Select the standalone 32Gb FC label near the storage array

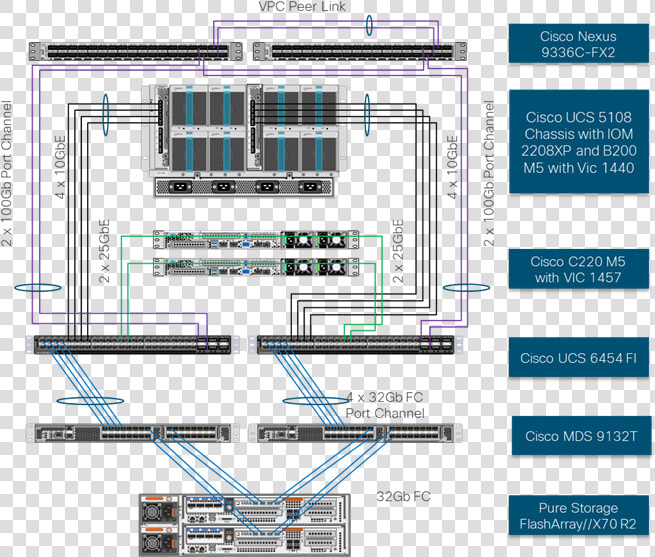pos(403,496)
